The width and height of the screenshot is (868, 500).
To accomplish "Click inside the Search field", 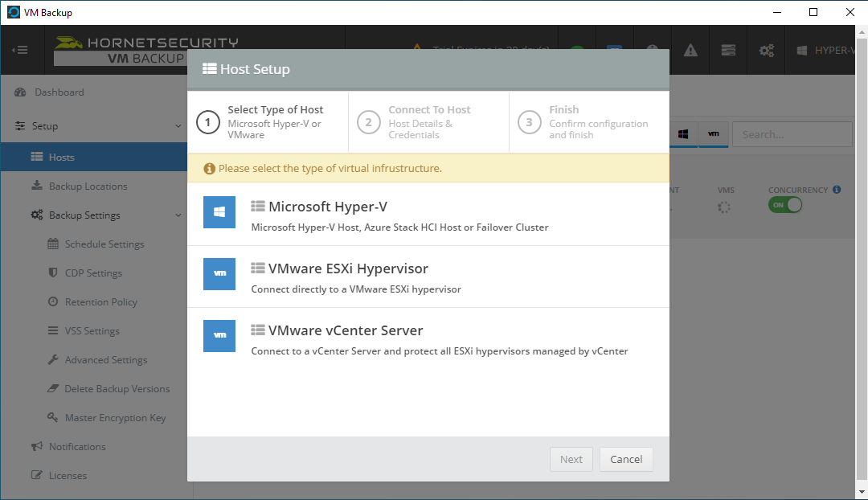I will 792,133.
